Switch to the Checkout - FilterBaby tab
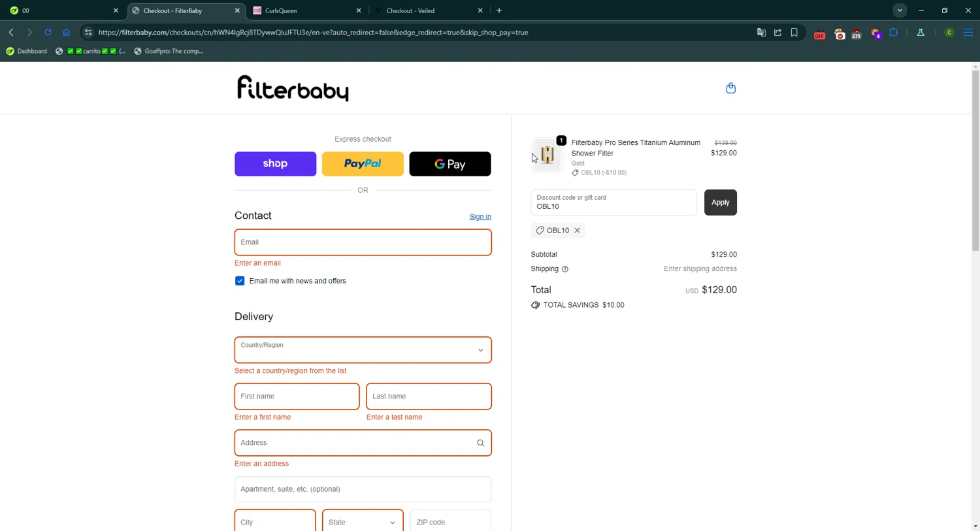Viewport: 980px width, 531px height. click(x=185, y=10)
